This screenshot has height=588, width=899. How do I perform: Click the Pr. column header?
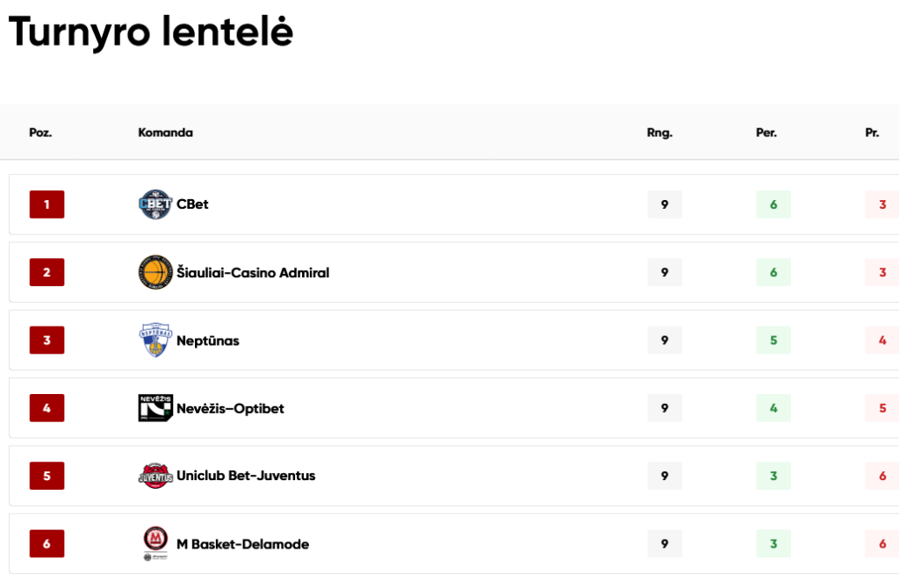(872, 133)
